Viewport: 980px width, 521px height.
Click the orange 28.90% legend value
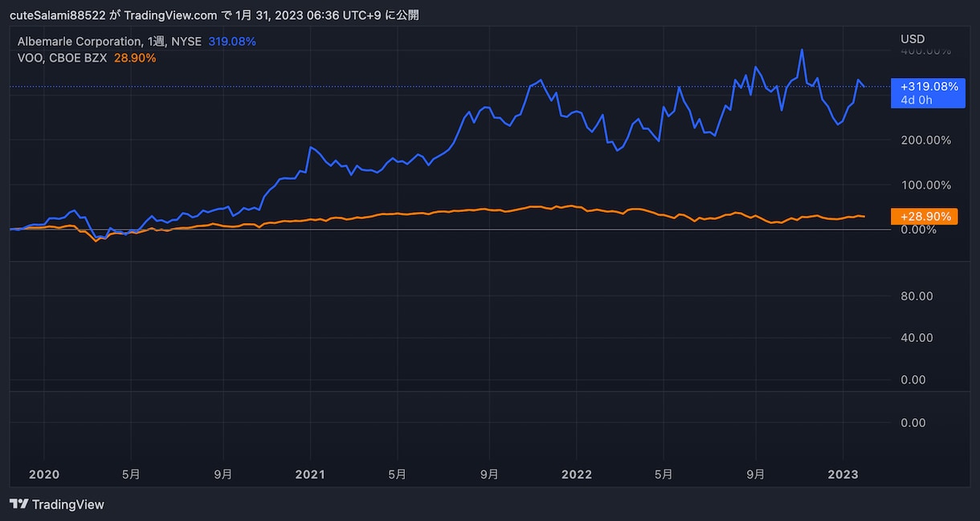pos(135,58)
